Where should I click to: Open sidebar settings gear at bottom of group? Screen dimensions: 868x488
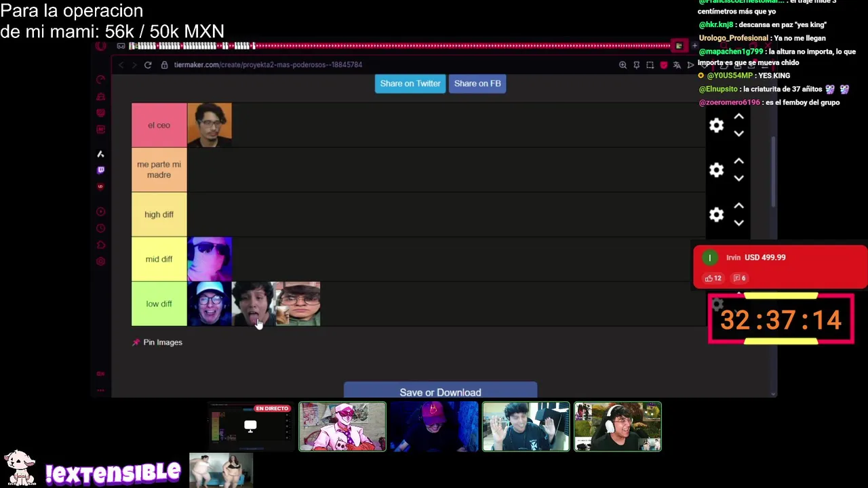[100, 262]
